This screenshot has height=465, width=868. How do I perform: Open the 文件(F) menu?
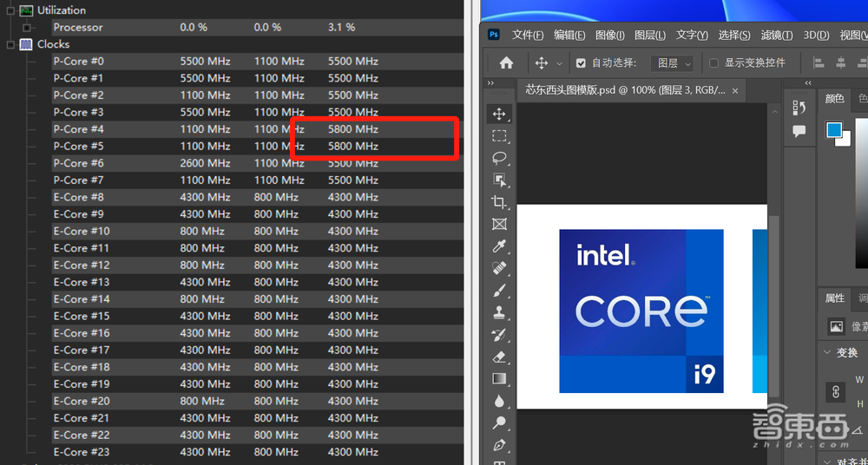pos(528,35)
